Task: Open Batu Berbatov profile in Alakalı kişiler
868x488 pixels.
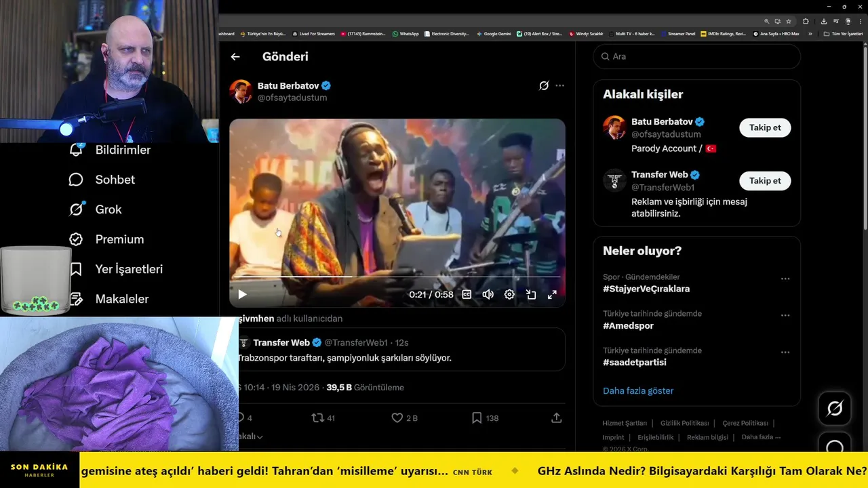Action: pos(662,122)
